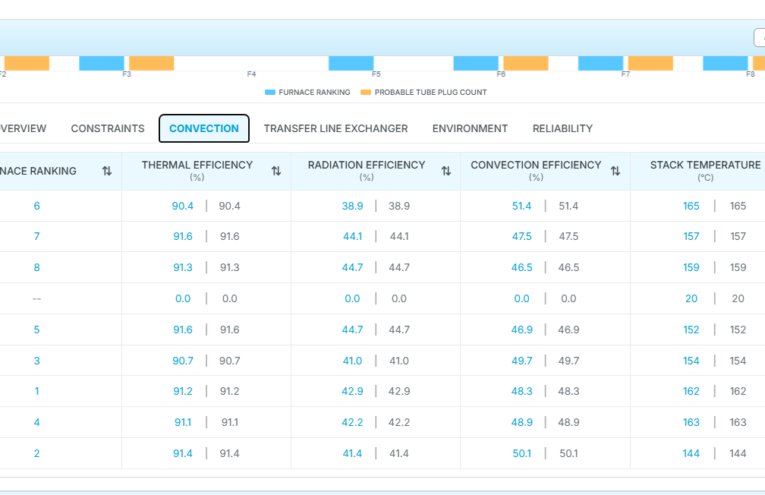Open the Environment tab
This screenshot has height=495, width=765.
pos(470,128)
